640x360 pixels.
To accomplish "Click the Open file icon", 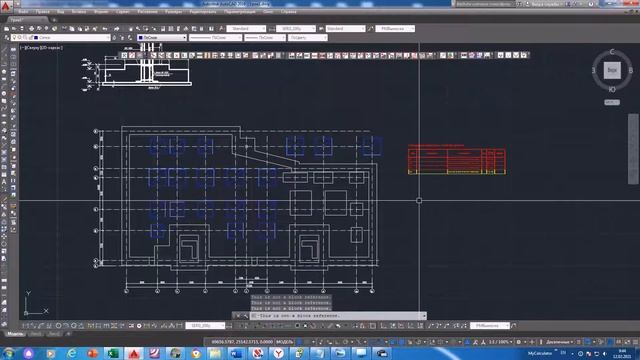I will (14, 29).
